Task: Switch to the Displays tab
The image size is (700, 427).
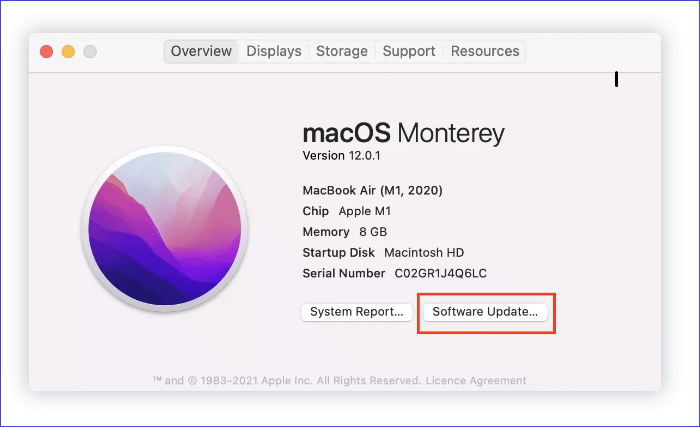Action: (274, 51)
